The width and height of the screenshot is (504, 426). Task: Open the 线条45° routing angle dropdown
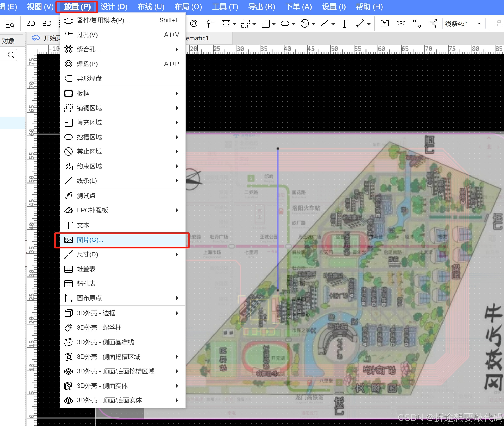(x=463, y=24)
